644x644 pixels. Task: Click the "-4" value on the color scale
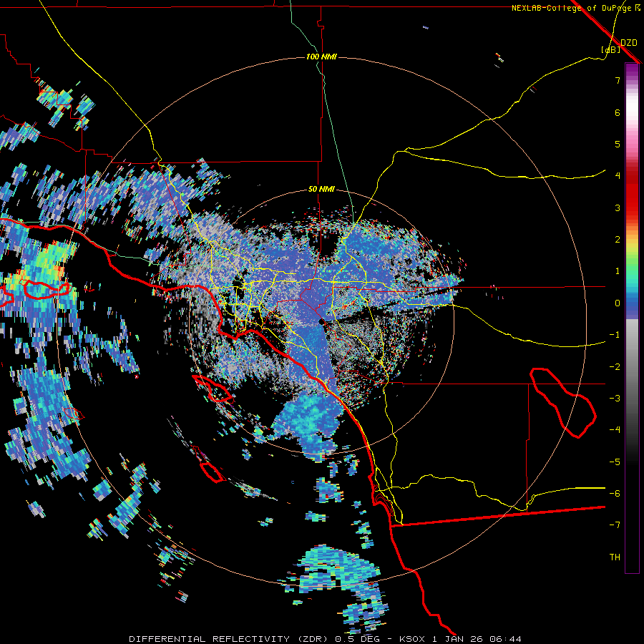pyautogui.click(x=615, y=430)
